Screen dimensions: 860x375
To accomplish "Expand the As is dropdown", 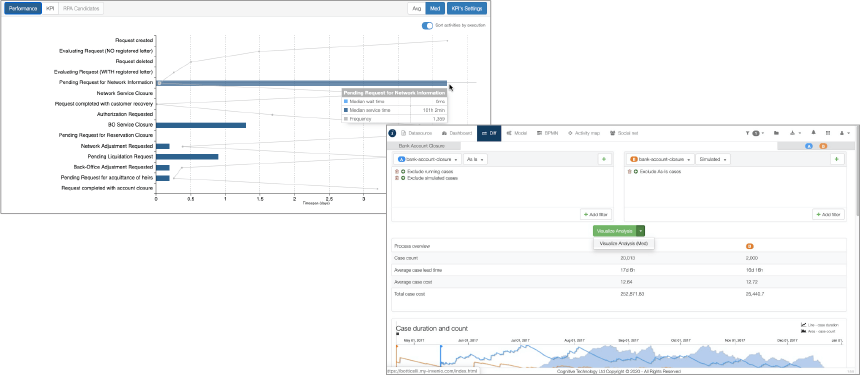I will [x=475, y=159].
